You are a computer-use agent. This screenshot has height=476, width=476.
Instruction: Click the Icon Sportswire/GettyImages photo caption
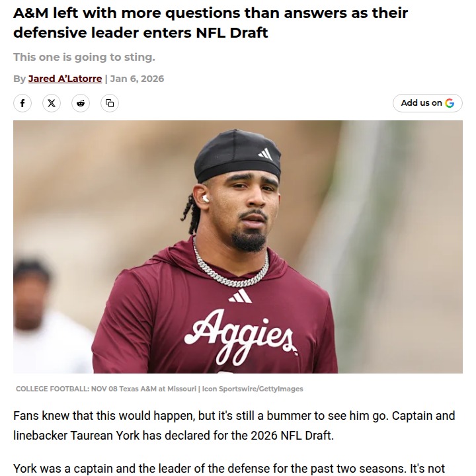tap(159, 389)
